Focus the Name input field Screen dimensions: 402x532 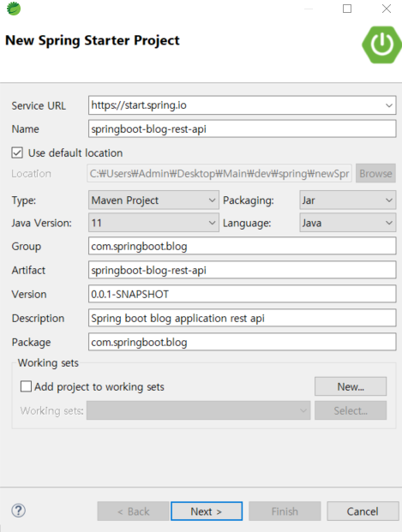click(x=242, y=129)
